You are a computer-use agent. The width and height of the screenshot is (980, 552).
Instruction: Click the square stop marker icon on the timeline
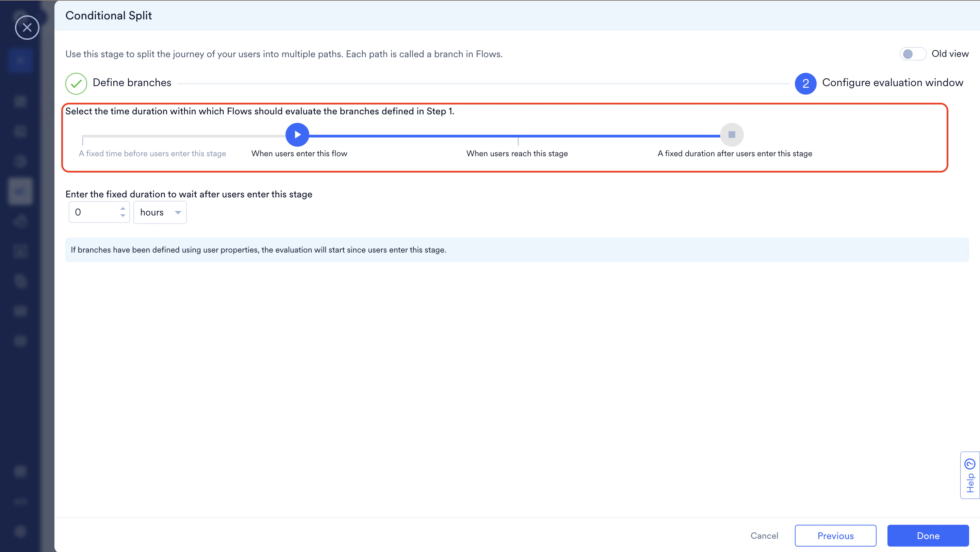tap(731, 135)
